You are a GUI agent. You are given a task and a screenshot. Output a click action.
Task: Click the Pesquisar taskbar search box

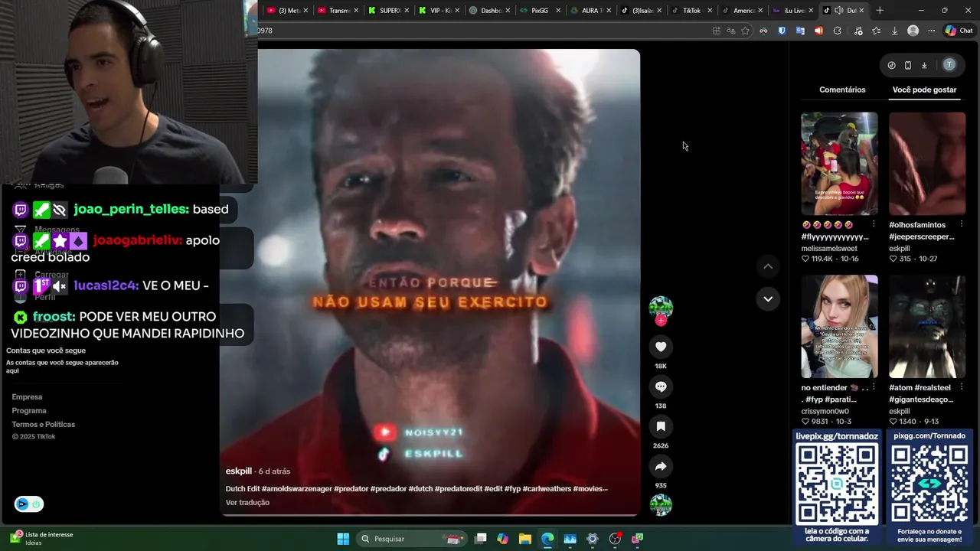(x=412, y=539)
